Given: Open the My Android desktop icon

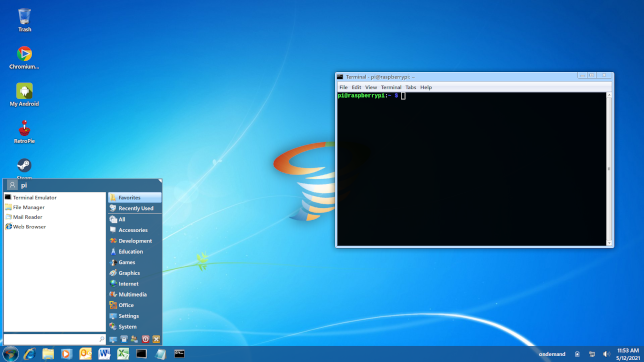Looking at the screenshot, I should pyautogui.click(x=24, y=95).
